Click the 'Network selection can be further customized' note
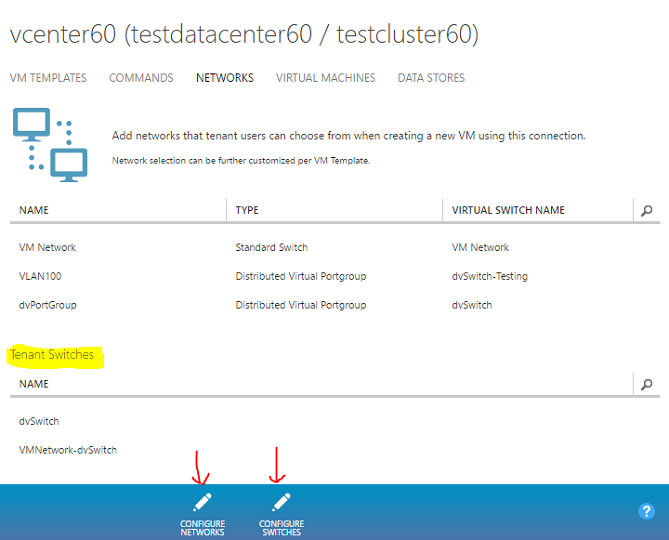This screenshot has width=669, height=540. coord(241,161)
